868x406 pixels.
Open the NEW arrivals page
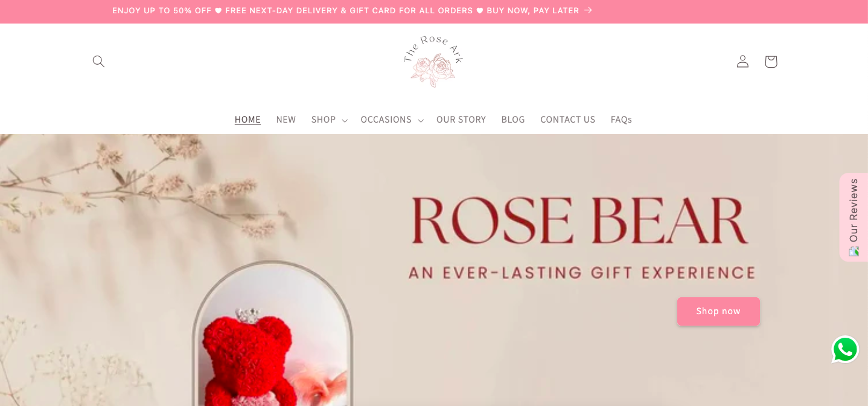click(286, 120)
